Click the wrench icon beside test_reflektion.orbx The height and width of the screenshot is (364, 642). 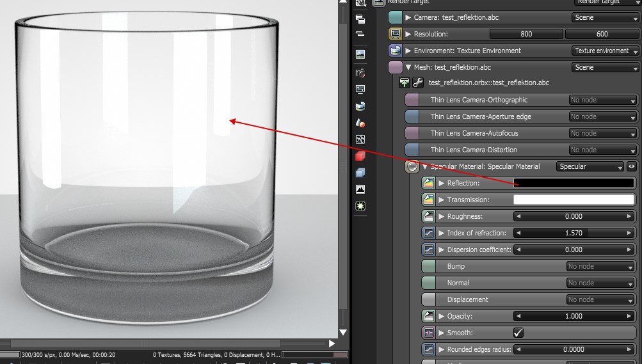click(x=417, y=83)
